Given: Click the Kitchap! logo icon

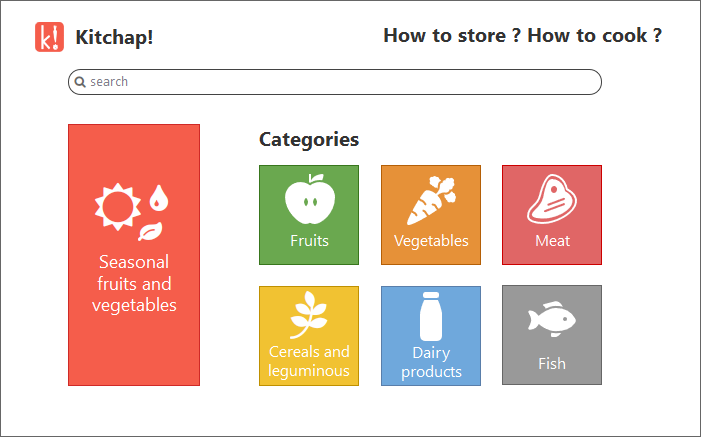Looking at the screenshot, I should 50,37.
